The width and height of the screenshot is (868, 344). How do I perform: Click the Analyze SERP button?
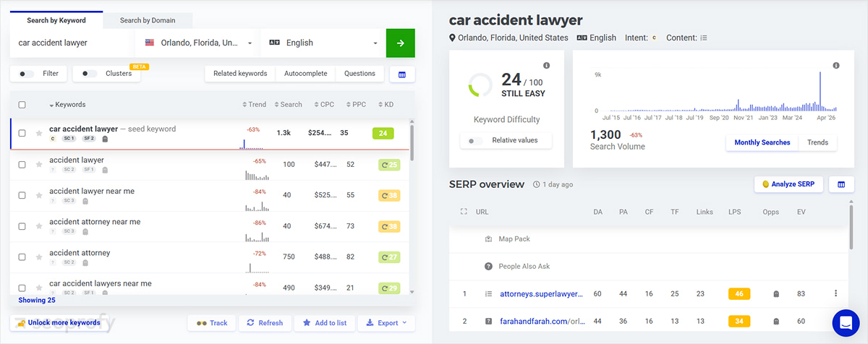[x=788, y=184]
